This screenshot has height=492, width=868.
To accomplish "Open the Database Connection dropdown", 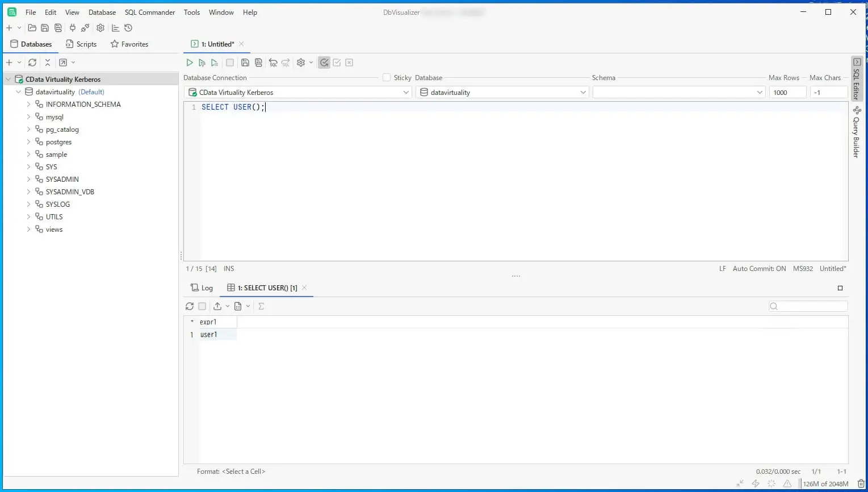I will coord(298,92).
